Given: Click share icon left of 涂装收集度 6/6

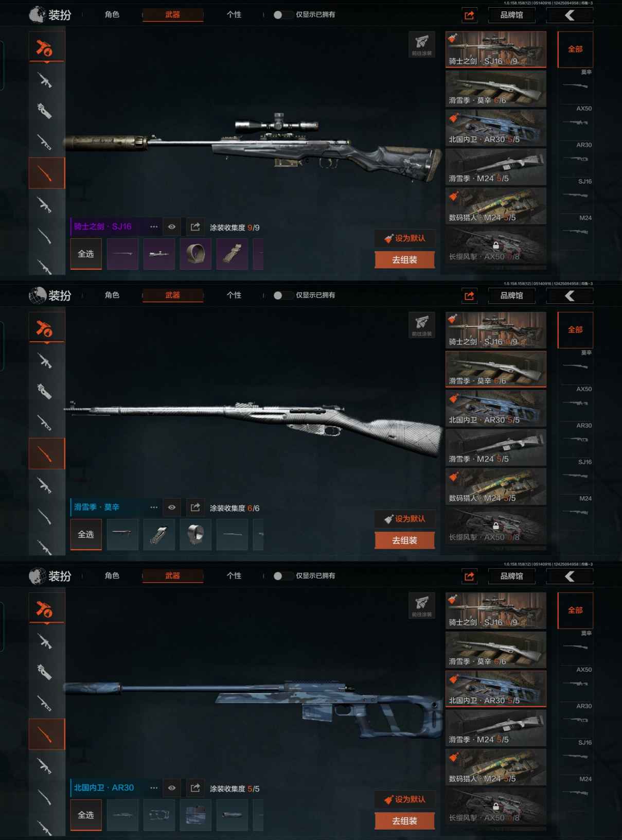Looking at the screenshot, I should (195, 507).
